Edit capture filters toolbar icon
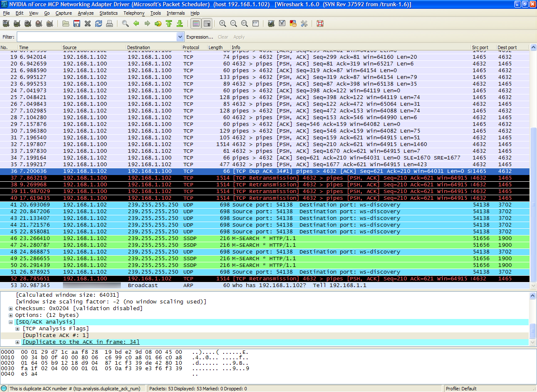The width and height of the screenshot is (537, 392). click(x=271, y=24)
